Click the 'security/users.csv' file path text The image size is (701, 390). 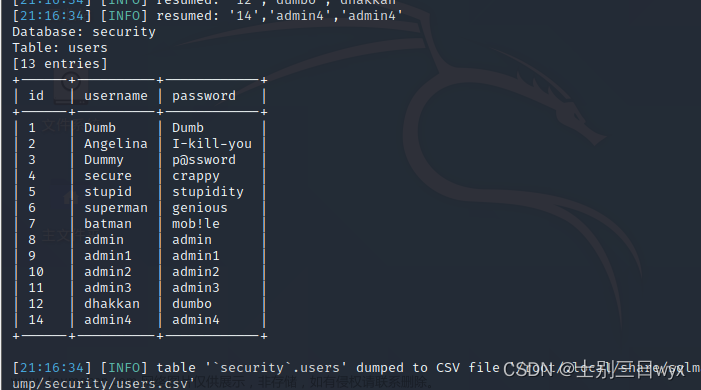coord(116,383)
